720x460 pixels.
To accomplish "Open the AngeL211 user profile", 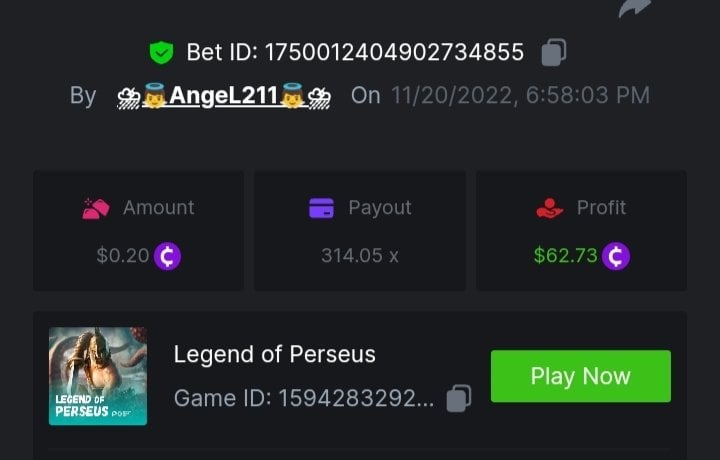I will point(224,96).
